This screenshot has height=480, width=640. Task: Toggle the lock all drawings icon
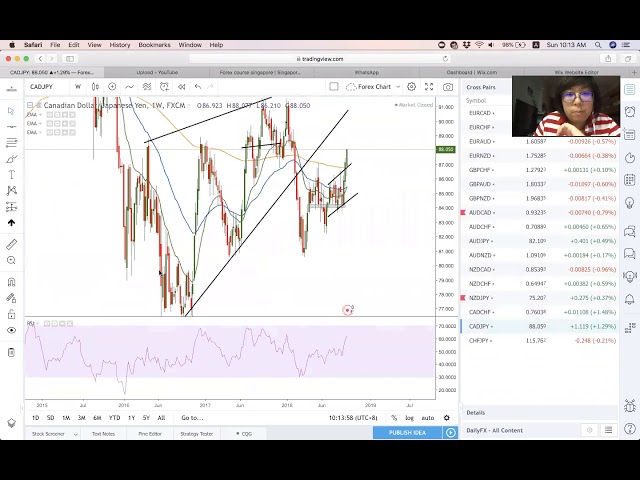11,312
